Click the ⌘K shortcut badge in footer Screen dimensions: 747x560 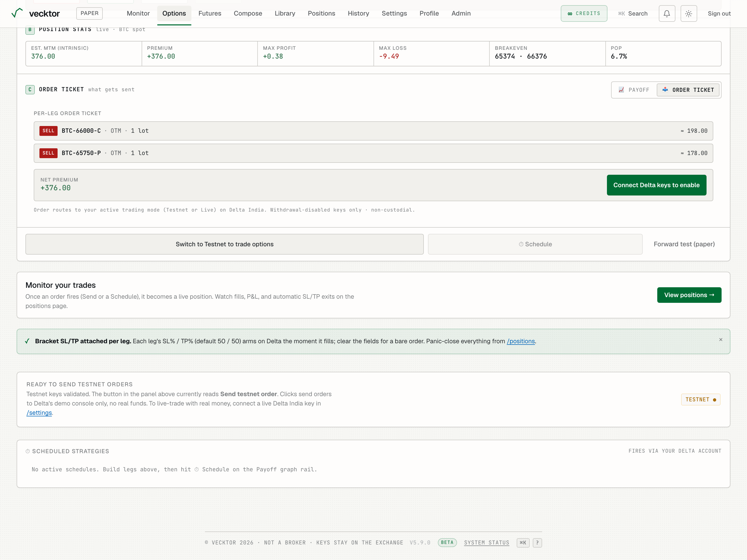[x=523, y=542]
